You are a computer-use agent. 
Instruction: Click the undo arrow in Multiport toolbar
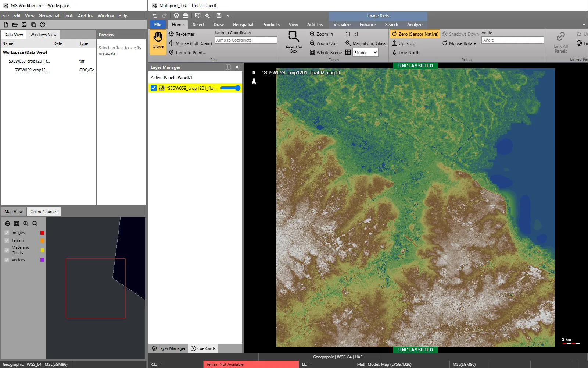[155, 15]
